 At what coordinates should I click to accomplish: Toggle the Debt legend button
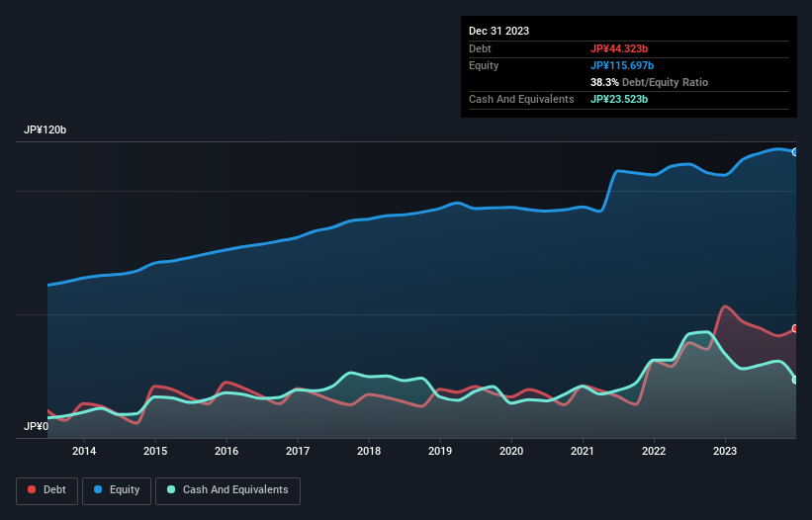pos(47,490)
